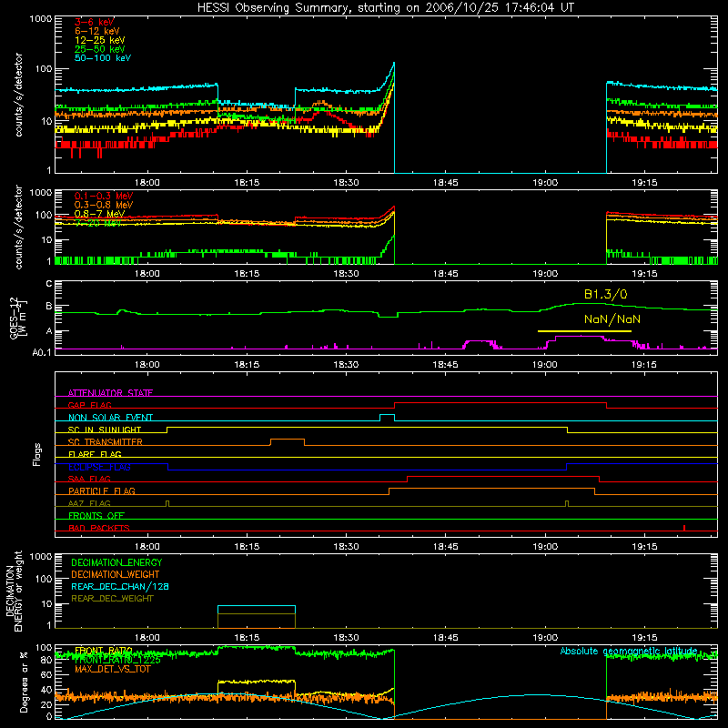Click the 25-50 keV legend entry
Screen dimensions: 728x728
click(x=100, y=49)
